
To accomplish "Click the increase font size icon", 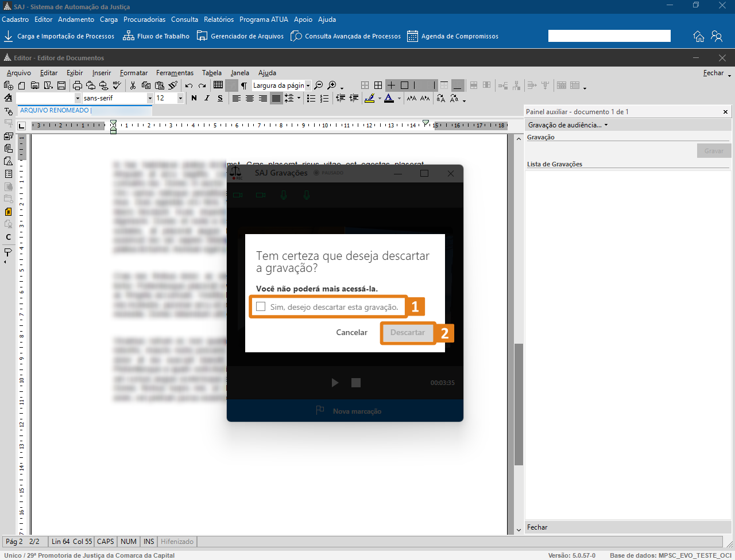I will point(412,98).
